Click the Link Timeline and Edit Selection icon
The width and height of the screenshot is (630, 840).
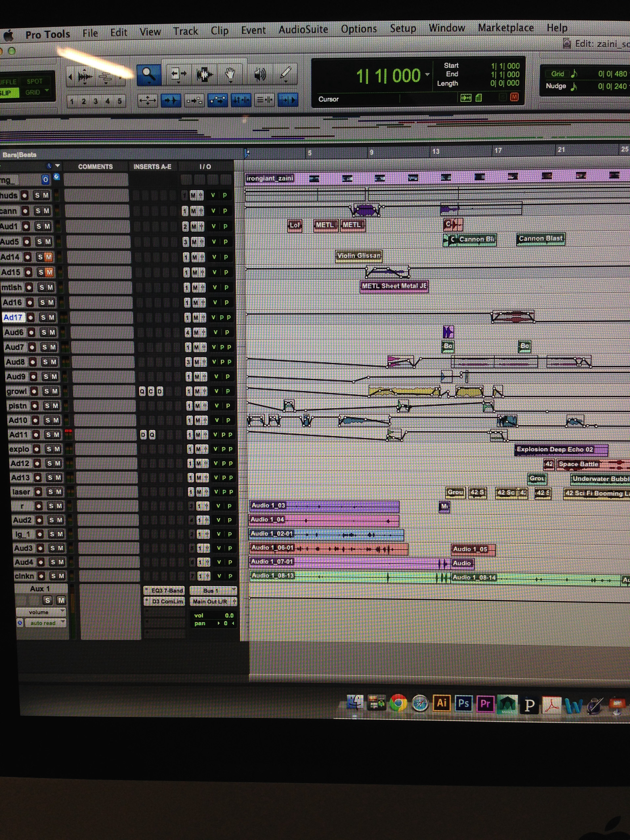tap(241, 100)
